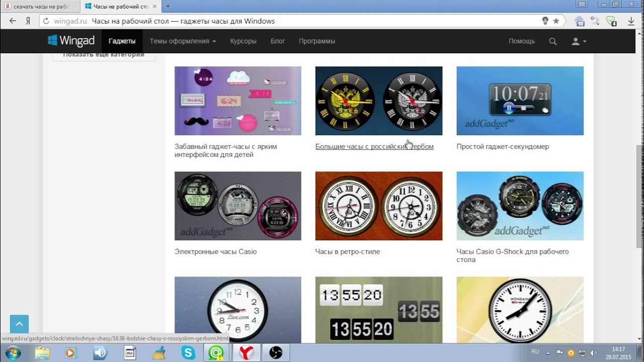Open the Russian coat of arms clock thumbnail
This screenshot has width=644, height=362.
[x=379, y=101]
